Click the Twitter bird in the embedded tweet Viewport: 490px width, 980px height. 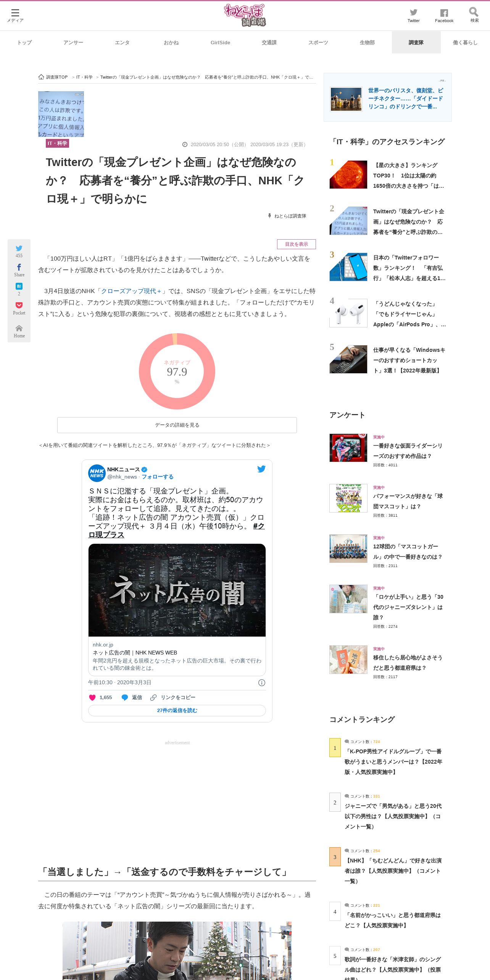261,469
